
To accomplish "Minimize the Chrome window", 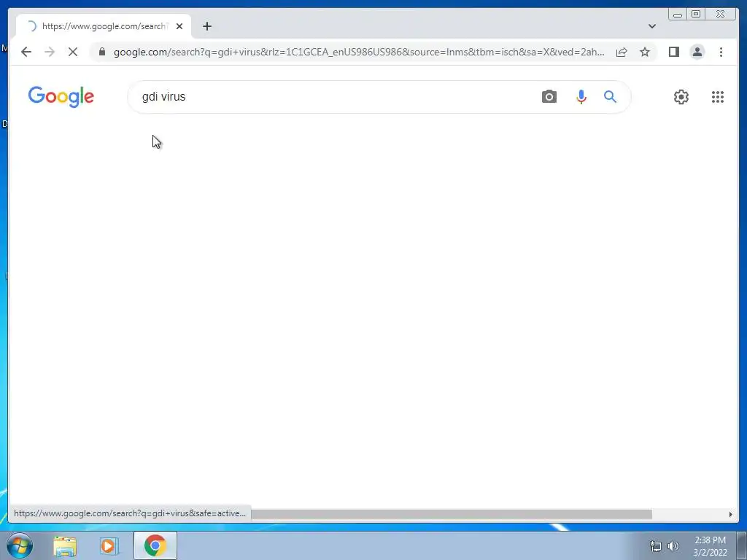I will click(678, 15).
